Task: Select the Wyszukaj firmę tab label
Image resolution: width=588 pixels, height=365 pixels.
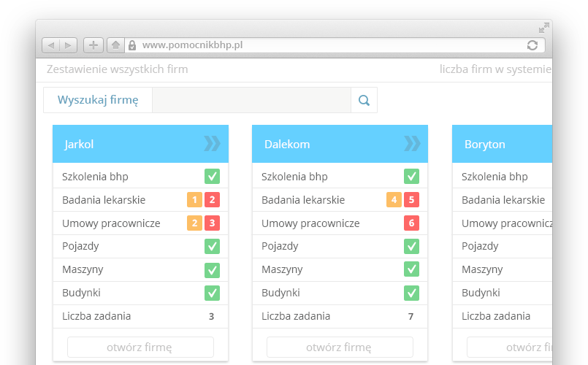Action: click(98, 101)
